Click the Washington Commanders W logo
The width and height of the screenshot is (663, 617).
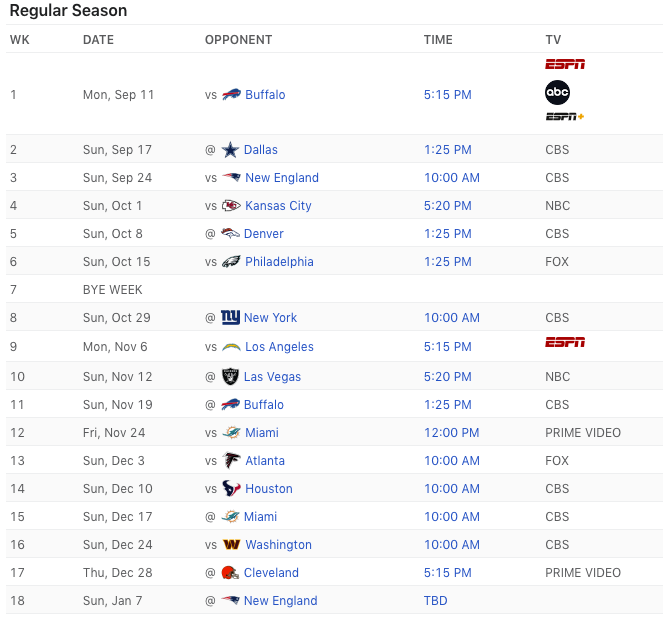coord(231,545)
